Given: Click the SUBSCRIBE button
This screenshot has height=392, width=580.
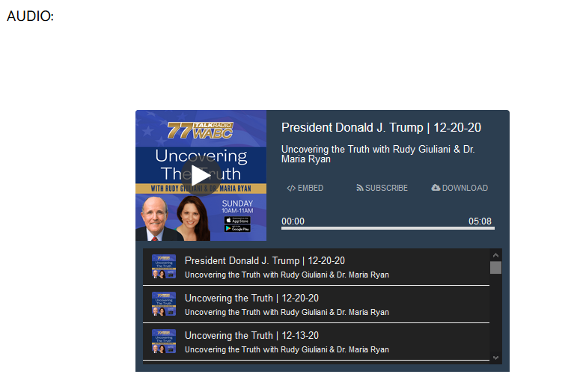Looking at the screenshot, I should pyautogui.click(x=382, y=188).
